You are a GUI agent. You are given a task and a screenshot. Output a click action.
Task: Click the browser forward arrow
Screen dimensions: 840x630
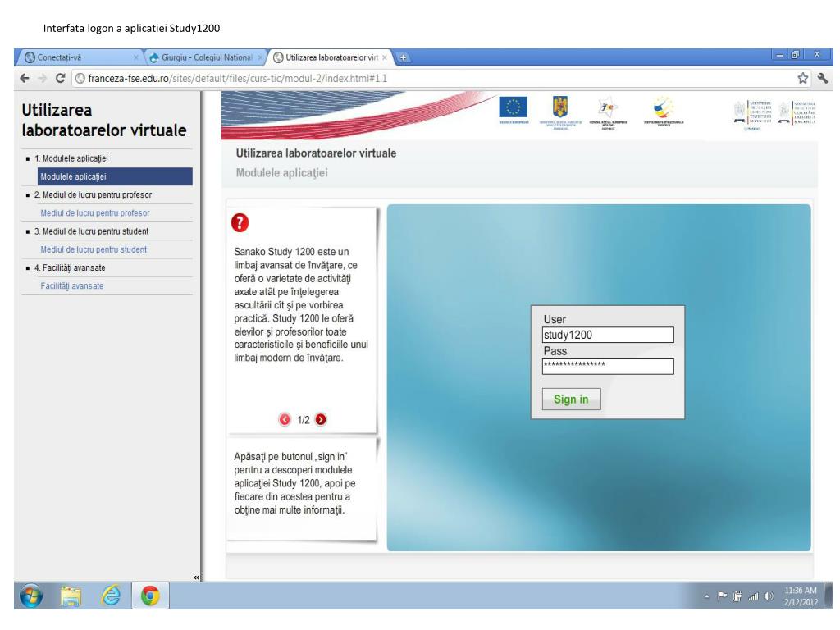[x=43, y=78]
